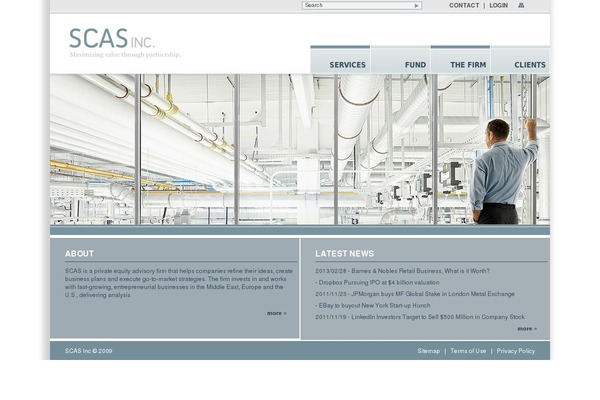Viewport: 600px width, 400px height.
Task: Open the Terms of Use footer link
Action: [468, 351]
